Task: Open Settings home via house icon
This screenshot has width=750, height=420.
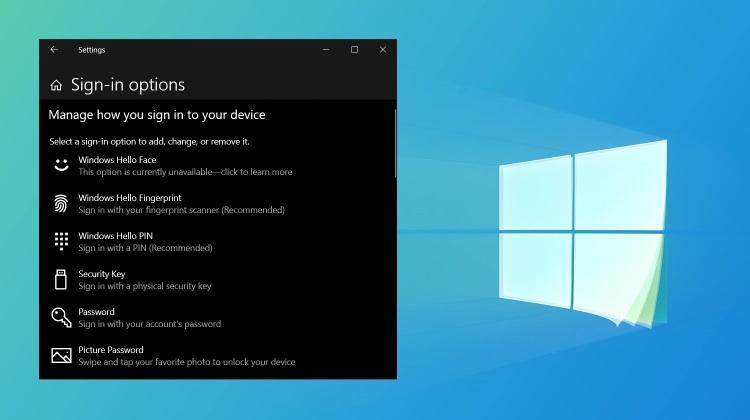Action: coord(56,85)
